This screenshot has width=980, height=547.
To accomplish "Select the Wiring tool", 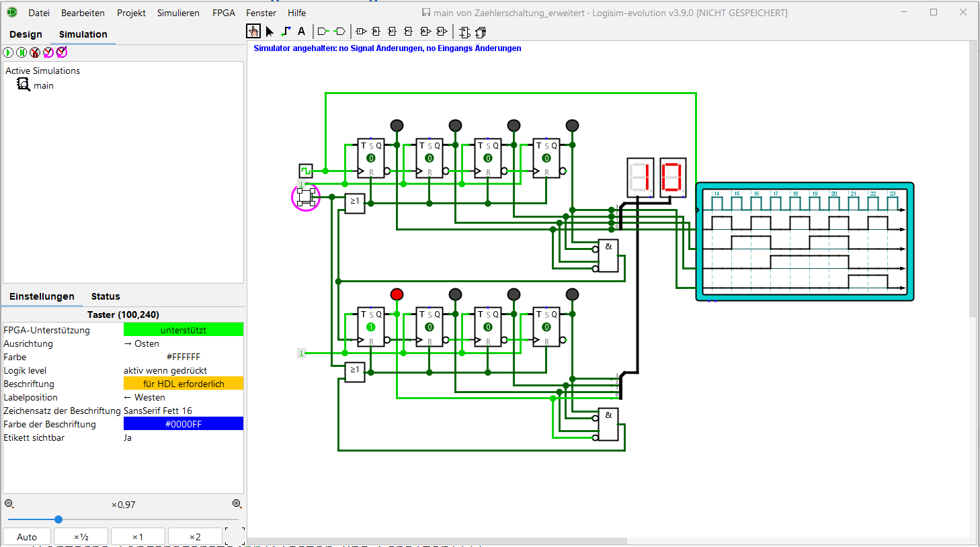I will pos(286,32).
